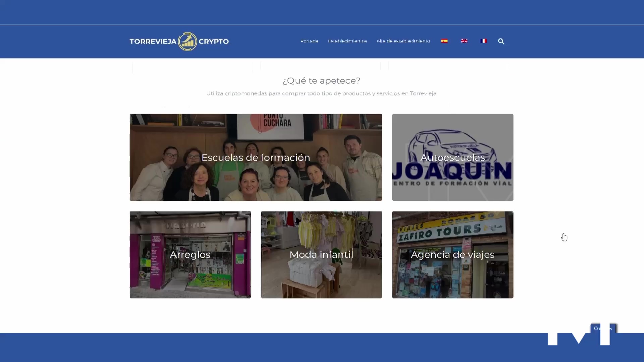Open the Arreglos category card
644x362 pixels.
(x=190, y=255)
